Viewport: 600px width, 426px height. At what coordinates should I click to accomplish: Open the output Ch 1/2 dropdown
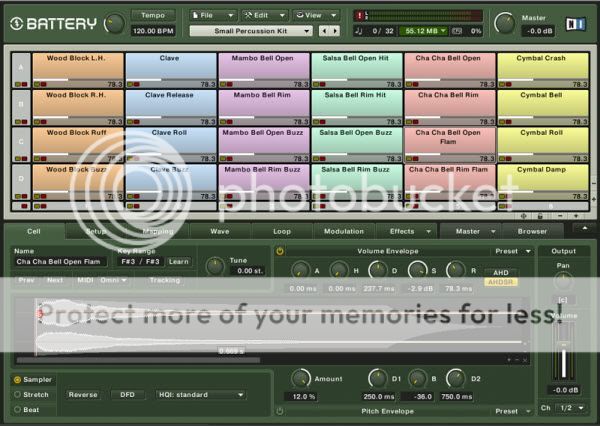click(x=571, y=408)
